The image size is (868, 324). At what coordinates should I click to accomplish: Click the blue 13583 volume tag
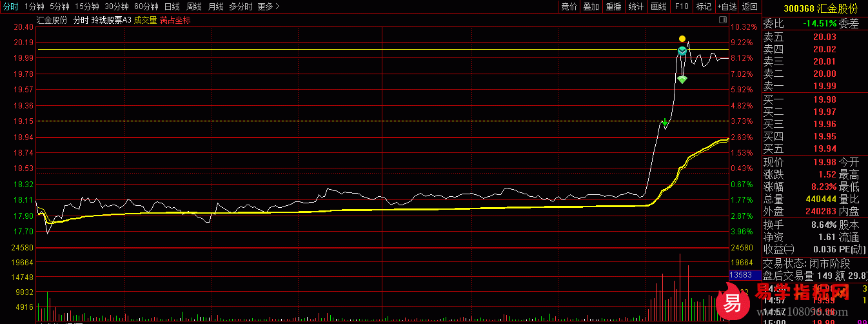[x=744, y=275]
